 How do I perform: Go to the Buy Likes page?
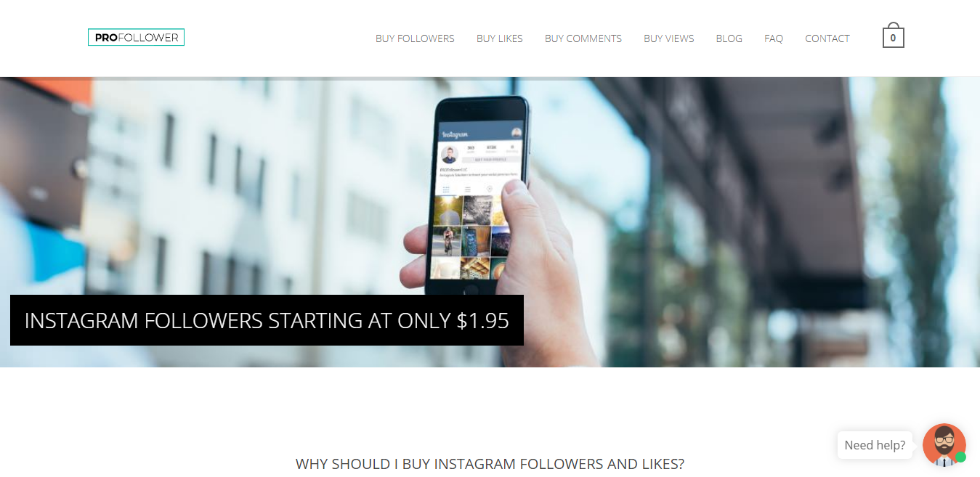500,38
